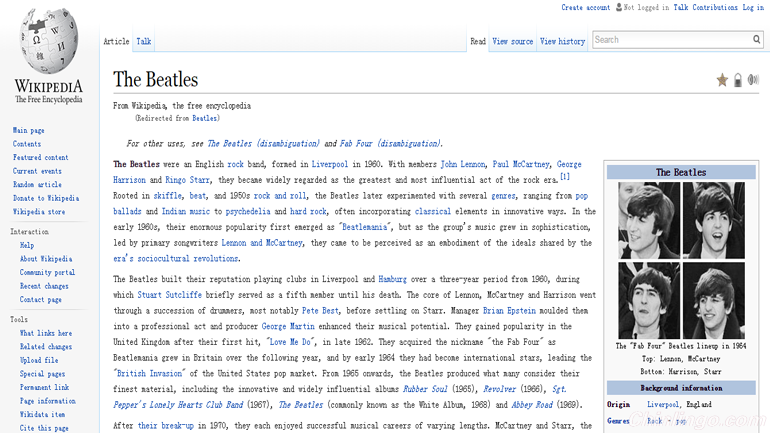Follow the Redirected from Beatles link
This screenshot has width=770, height=433.
204,118
